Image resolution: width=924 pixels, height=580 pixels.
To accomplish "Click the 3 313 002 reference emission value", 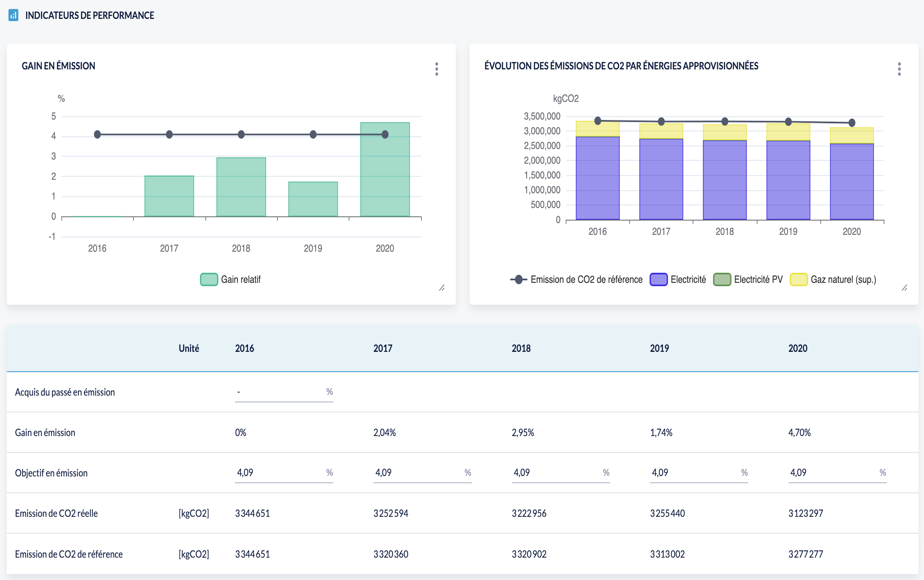I will coord(667,554).
